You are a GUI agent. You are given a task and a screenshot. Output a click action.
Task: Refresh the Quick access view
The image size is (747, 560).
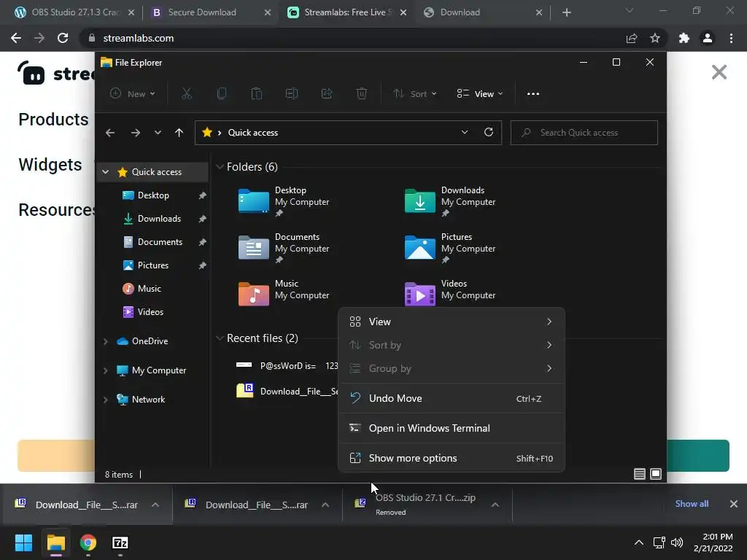coord(489,133)
